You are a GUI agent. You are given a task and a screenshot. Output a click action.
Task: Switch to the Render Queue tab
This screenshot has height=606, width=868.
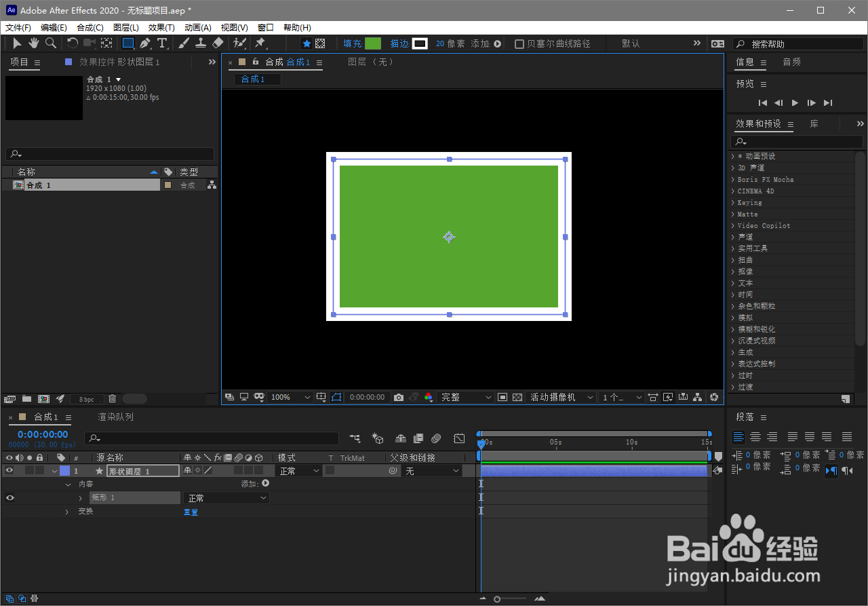[116, 417]
